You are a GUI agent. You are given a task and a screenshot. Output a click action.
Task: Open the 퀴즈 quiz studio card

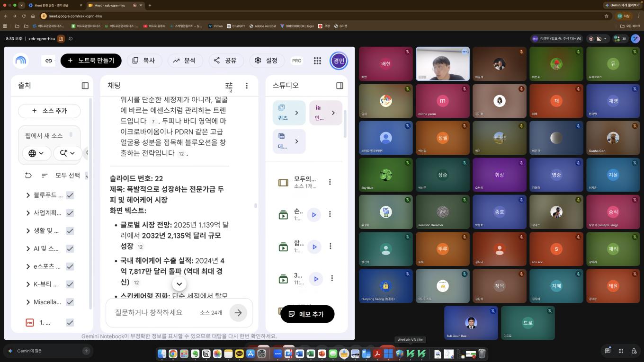(289, 113)
